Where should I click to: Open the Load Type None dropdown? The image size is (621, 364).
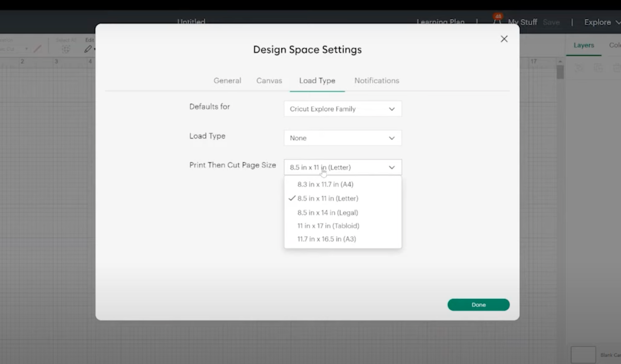[x=343, y=138]
